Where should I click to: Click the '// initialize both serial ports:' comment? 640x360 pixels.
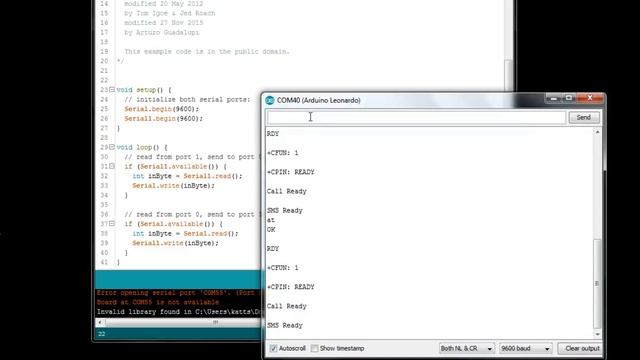point(187,99)
